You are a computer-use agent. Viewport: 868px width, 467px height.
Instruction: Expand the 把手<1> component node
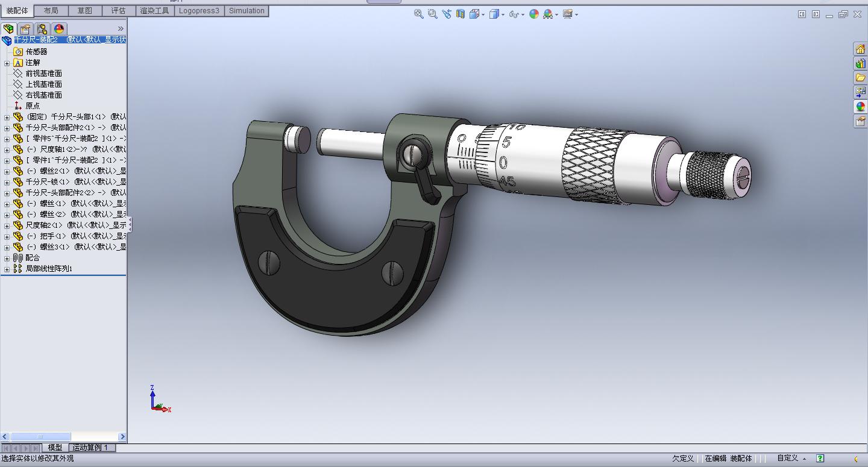click(x=7, y=236)
